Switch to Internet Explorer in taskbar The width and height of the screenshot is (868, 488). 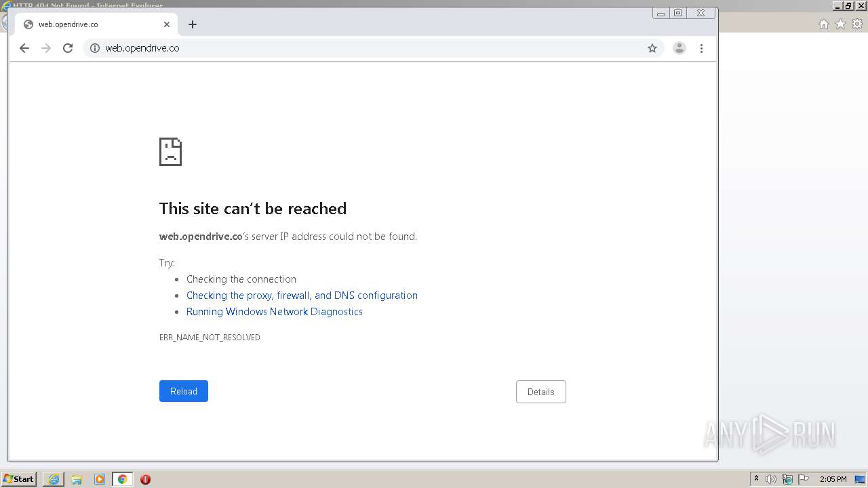coord(54,479)
